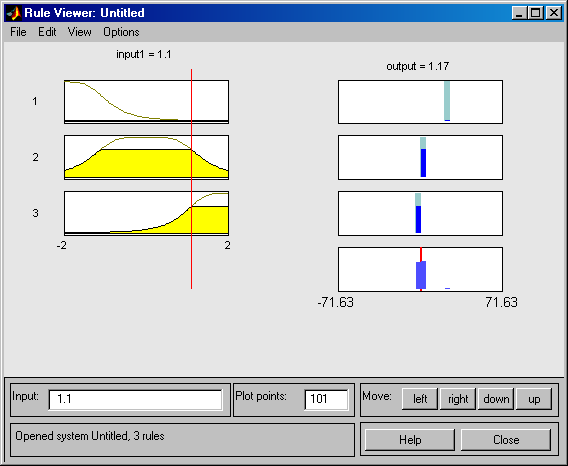The height and width of the screenshot is (466, 568).
Task: Select rule 3 input1 membership plot
Action: tap(146, 213)
